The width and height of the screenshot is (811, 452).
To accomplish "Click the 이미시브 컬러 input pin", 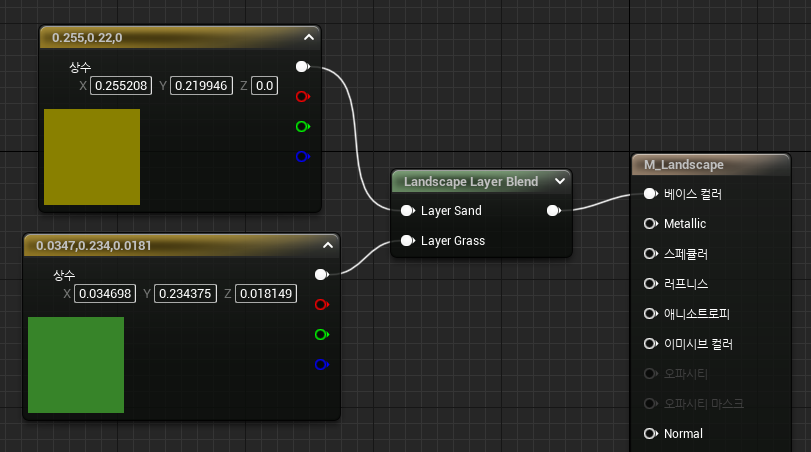I will (651, 344).
